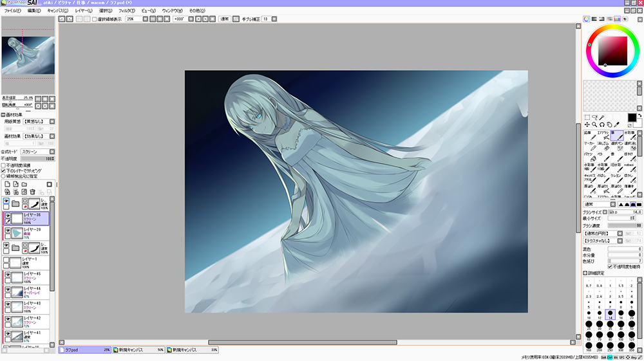The height and width of the screenshot is (361, 644).
Task: Click the 通常 button in toolbar
Action: 224,19
